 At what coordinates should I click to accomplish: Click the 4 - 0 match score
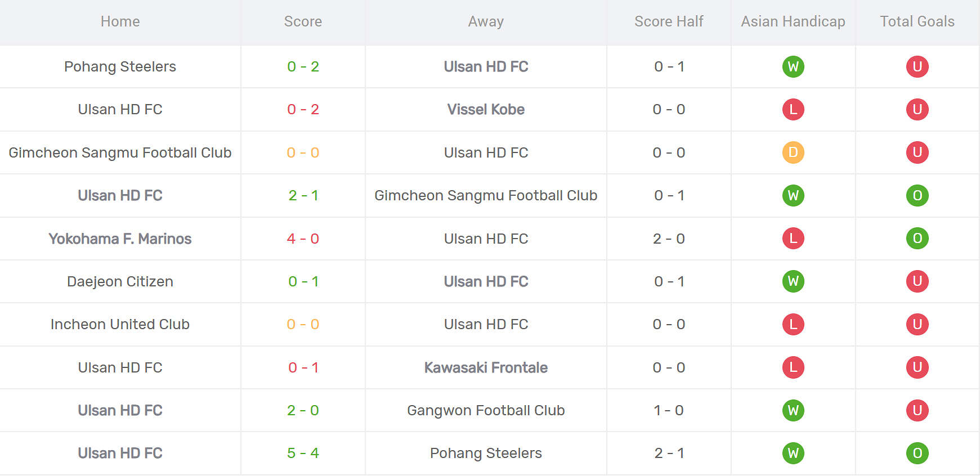(303, 239)
